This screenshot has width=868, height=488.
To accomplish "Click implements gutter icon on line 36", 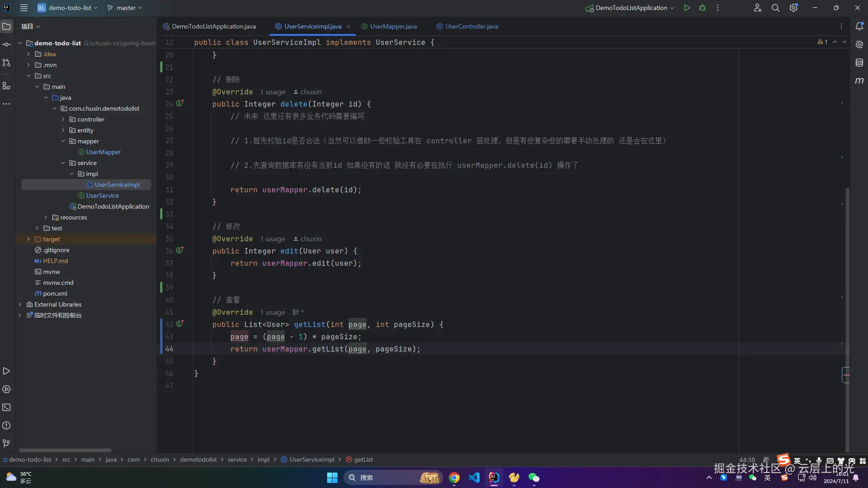I will click(180, 250).
